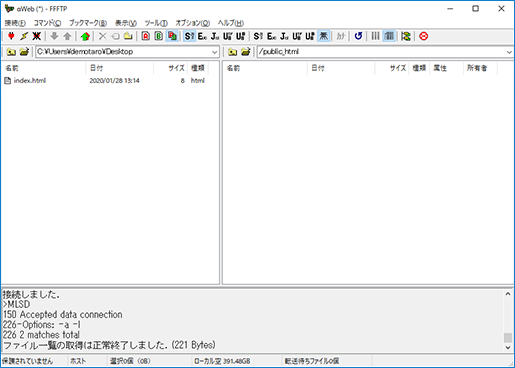This screenshot has height=368, width=515.
Task: Create new folder with toolbar folder icon
Action: click(128, 36)
